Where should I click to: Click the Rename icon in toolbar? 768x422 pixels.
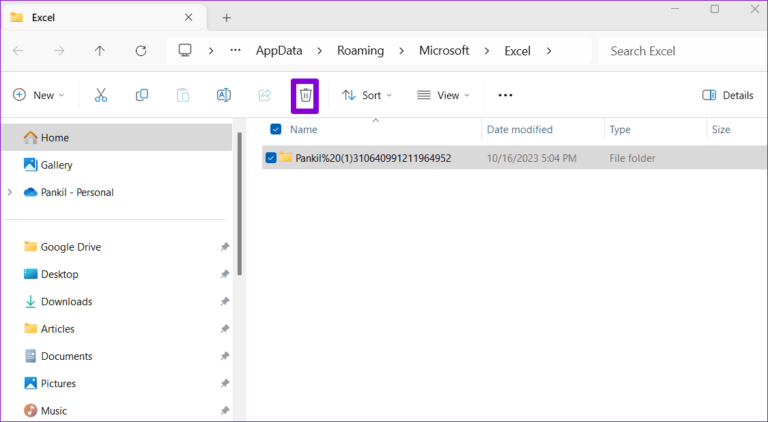pos(224,95)
